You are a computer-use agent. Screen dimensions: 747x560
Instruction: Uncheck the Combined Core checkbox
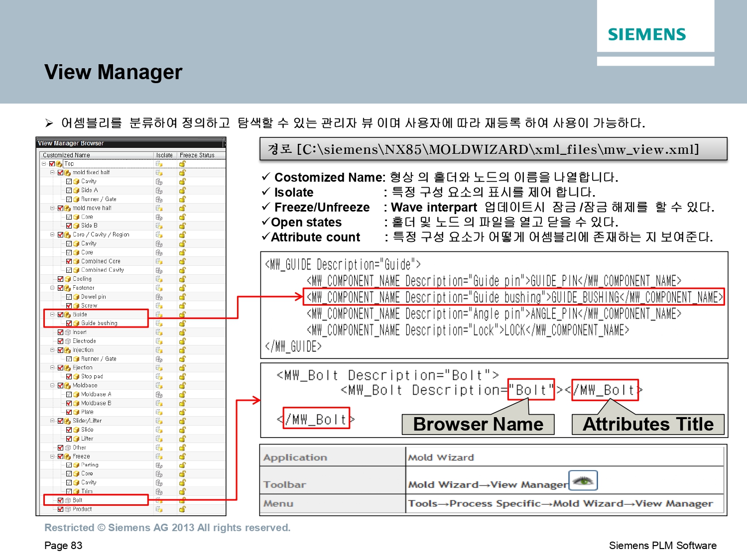point(69,261)
